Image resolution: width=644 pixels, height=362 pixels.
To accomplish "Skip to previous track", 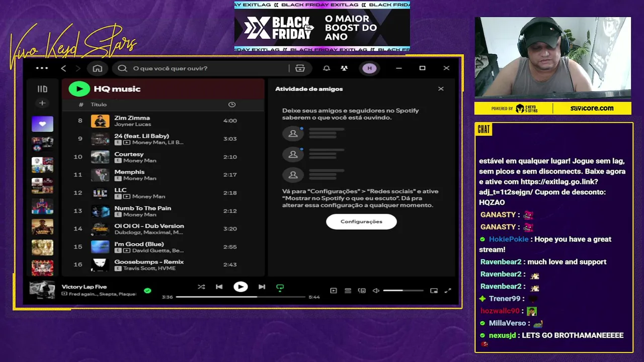I will tap(219, 287).
